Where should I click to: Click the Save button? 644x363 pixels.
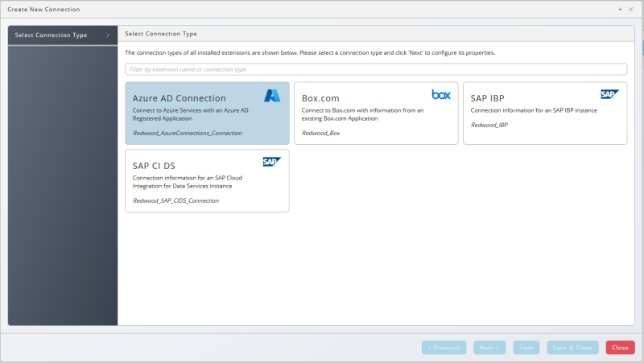click(526, 348)
